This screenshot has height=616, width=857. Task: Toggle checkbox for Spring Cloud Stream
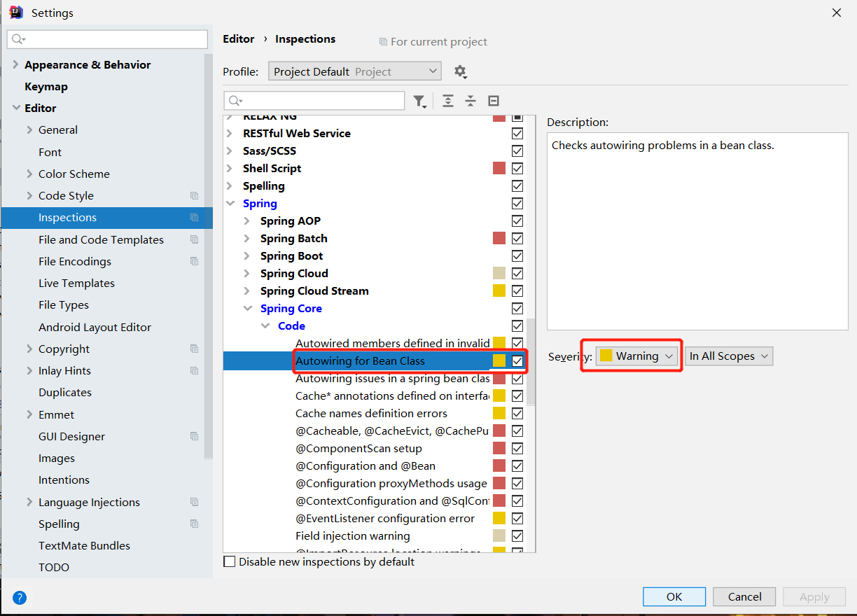coord(517,290)
